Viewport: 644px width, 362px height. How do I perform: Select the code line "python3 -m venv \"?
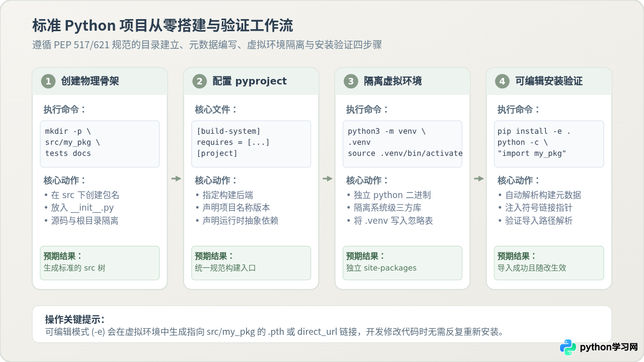point(387,132)
